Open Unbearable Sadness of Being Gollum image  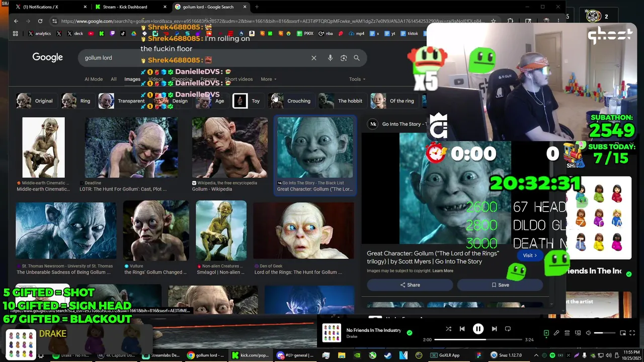(x=66, y=230)
